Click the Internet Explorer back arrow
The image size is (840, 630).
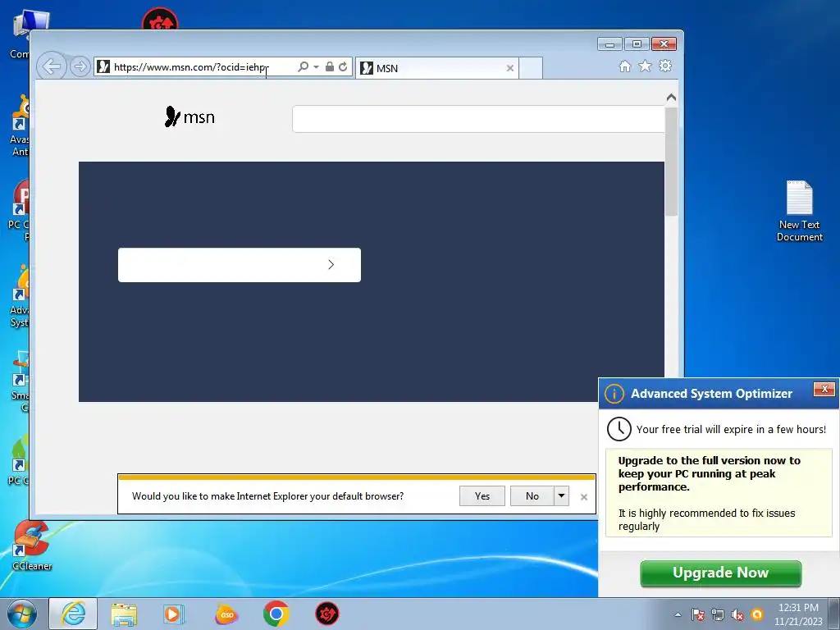(52, 67)
